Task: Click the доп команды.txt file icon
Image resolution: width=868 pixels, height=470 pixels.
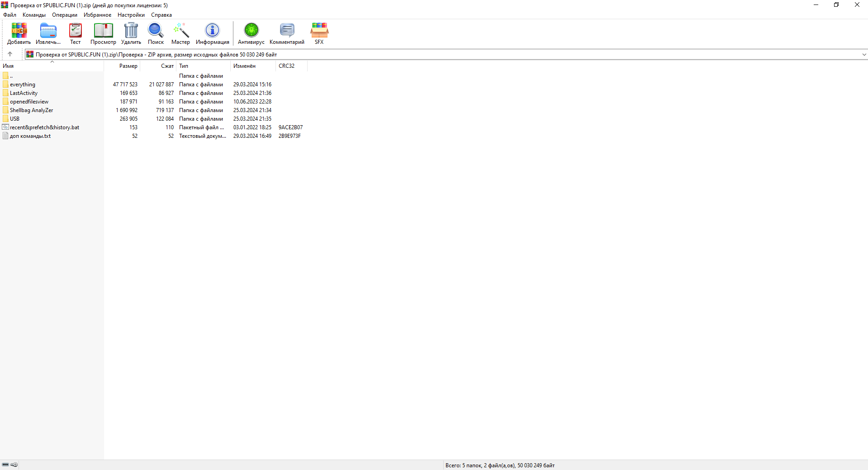Action: coord(5,136)
